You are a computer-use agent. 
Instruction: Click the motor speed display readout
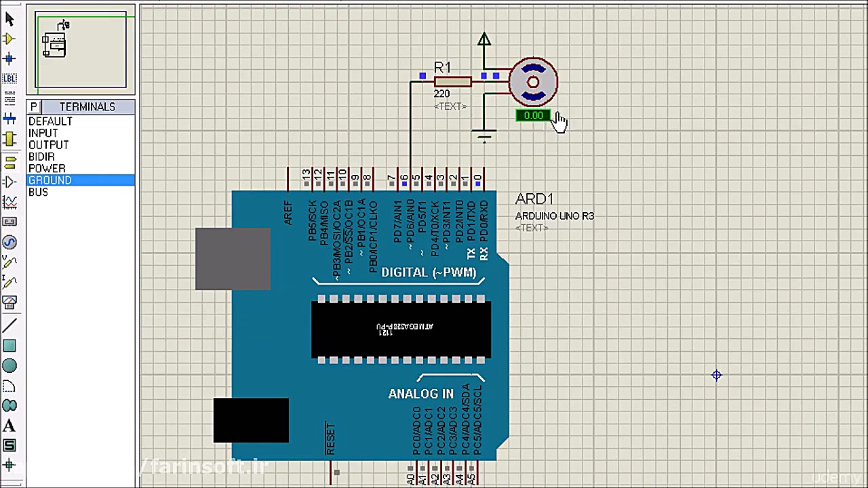(533, 115)
